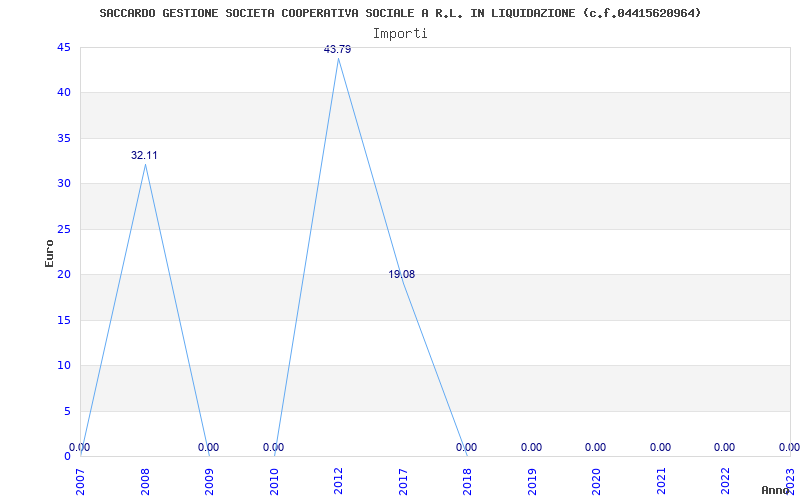Click the 40 y-axis tick label
800x500 pixels.
pyautogui.click(x=64, y=93)
